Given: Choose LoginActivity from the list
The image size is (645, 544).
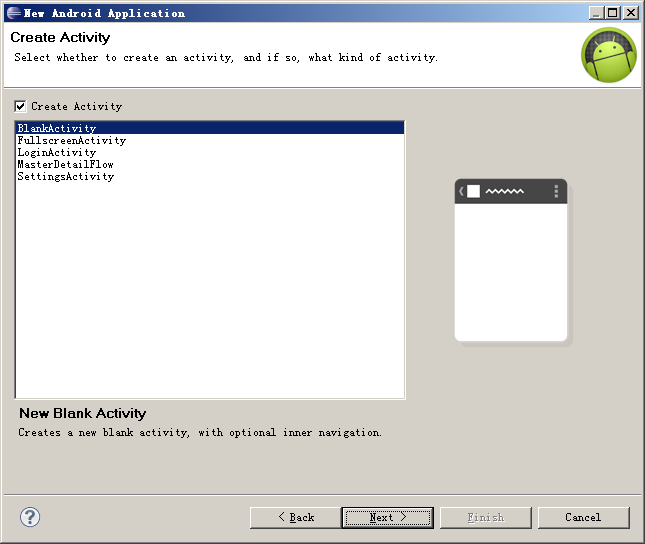Looking at the screenshot, I should coord(210,152).
